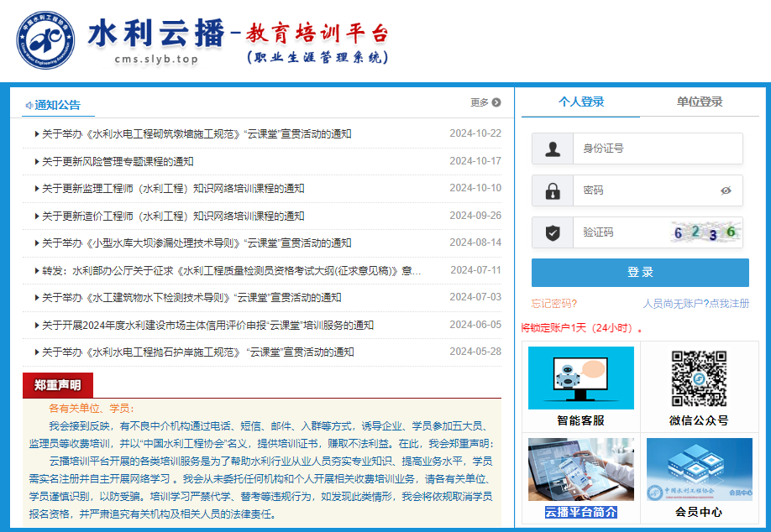Viewport: 771px width, 532px height.
Task: Click the 更多 arrow icon
Action: (496, 102)
